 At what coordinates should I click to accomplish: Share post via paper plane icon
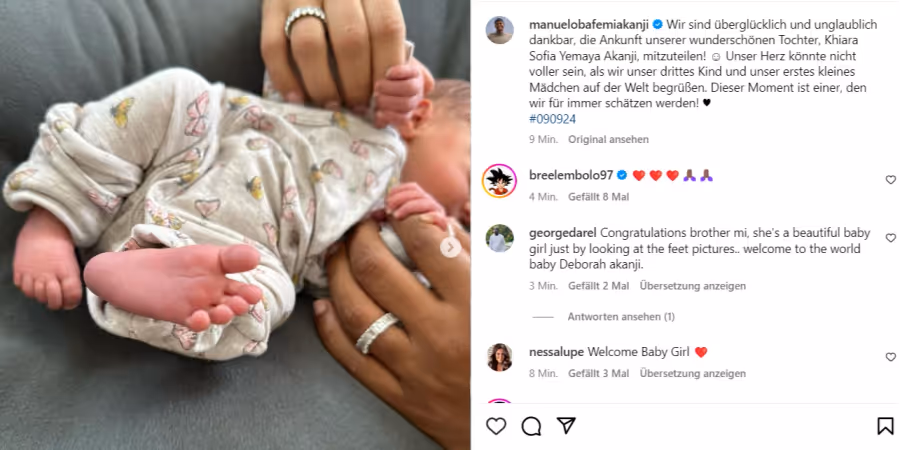click(x=566, y=425)
